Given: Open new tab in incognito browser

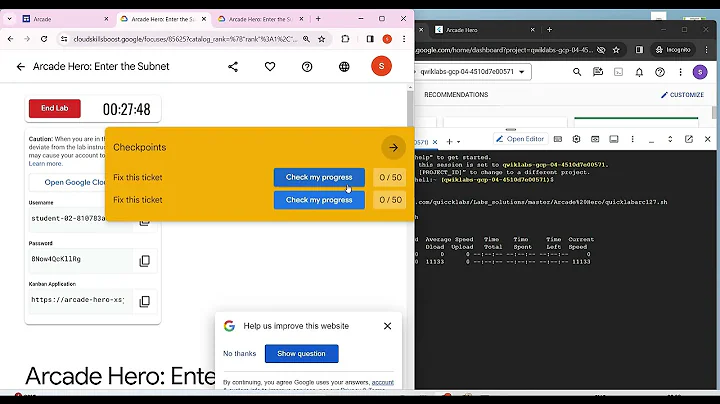Looking at the screenshot, I should point(549,30).
